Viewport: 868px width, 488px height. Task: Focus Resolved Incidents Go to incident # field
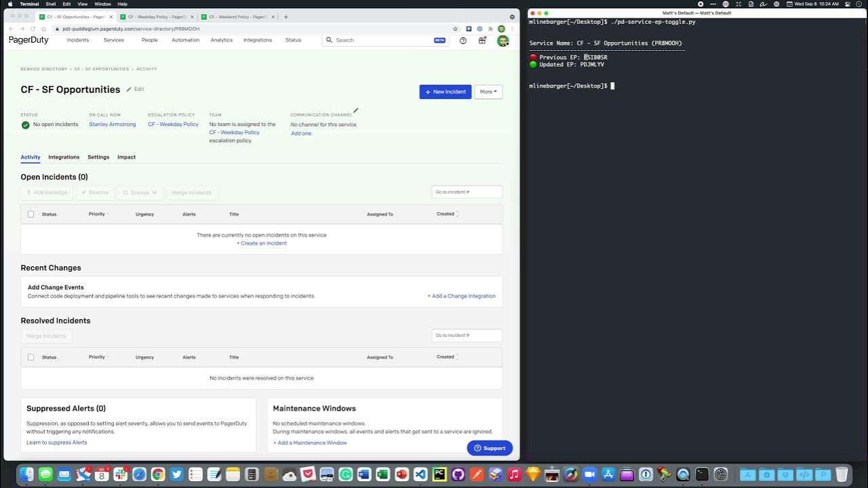tap(467, 335)
